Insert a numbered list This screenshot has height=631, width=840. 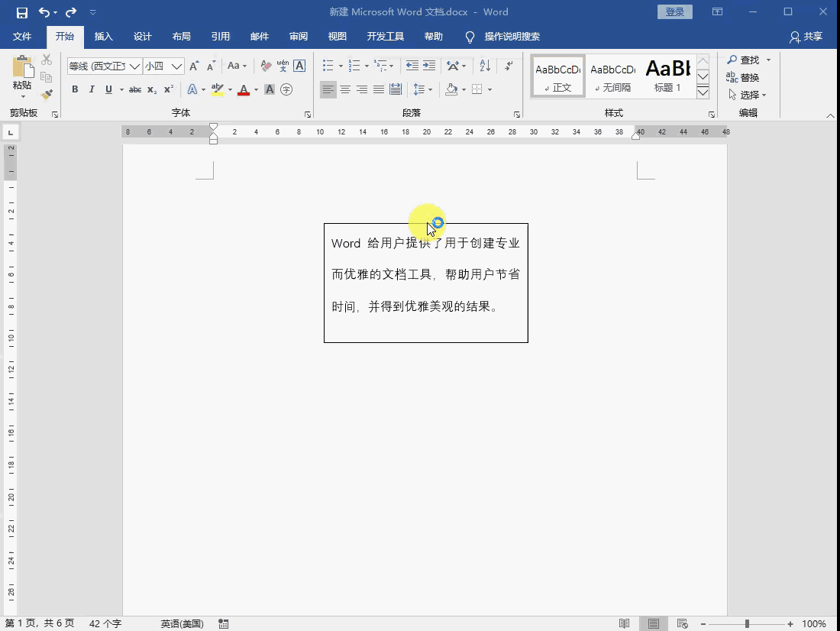pyautogui.click(x=354, y=66)
